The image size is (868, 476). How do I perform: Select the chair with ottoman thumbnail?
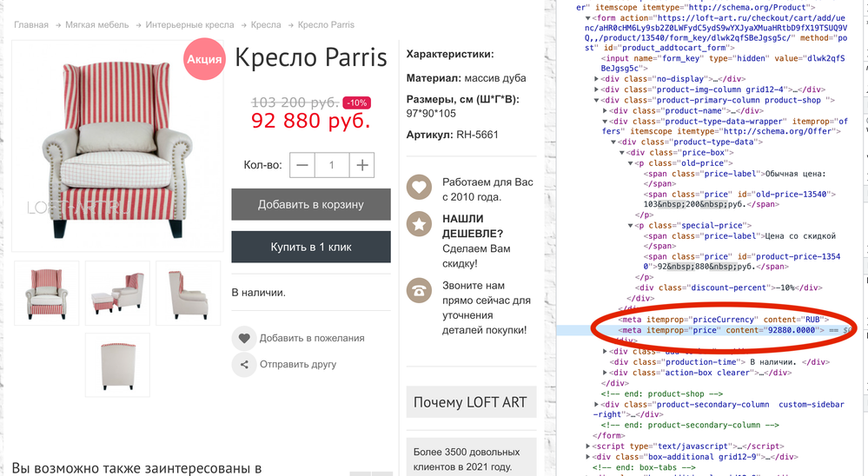point(117,294)
